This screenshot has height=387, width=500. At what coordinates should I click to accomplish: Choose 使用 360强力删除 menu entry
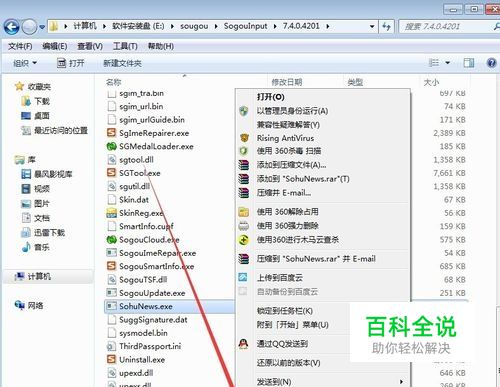coord(287,226)
